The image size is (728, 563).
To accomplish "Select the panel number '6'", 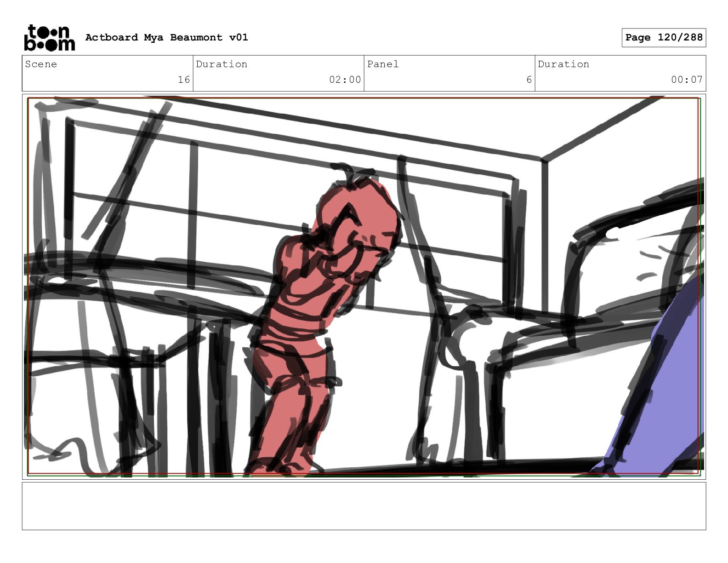I will coord(529,80).
